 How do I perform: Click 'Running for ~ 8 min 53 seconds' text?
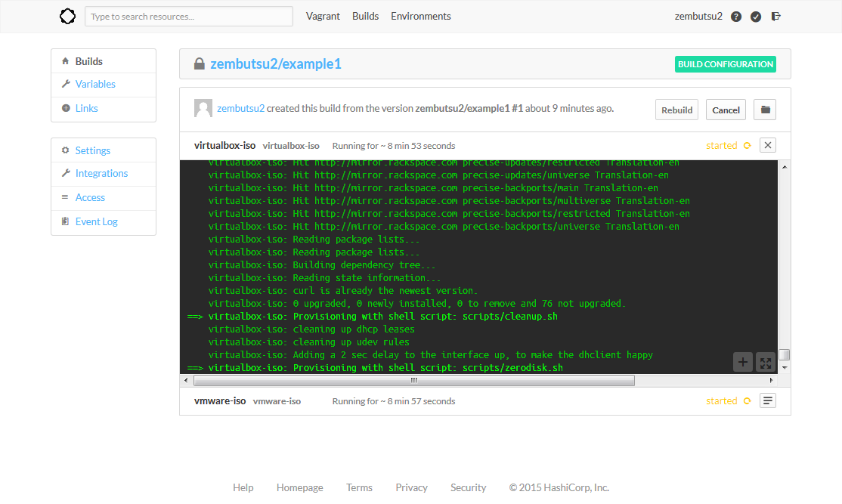(394, 145)
